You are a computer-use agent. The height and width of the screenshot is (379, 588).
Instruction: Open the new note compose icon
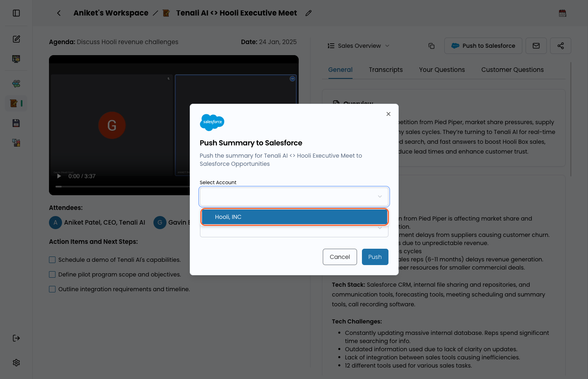(x=16, y=39)
